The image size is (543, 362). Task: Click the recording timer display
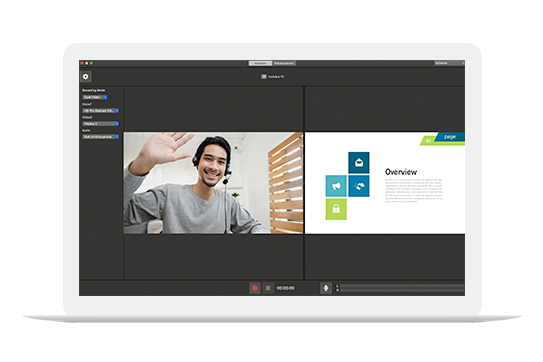286,288
